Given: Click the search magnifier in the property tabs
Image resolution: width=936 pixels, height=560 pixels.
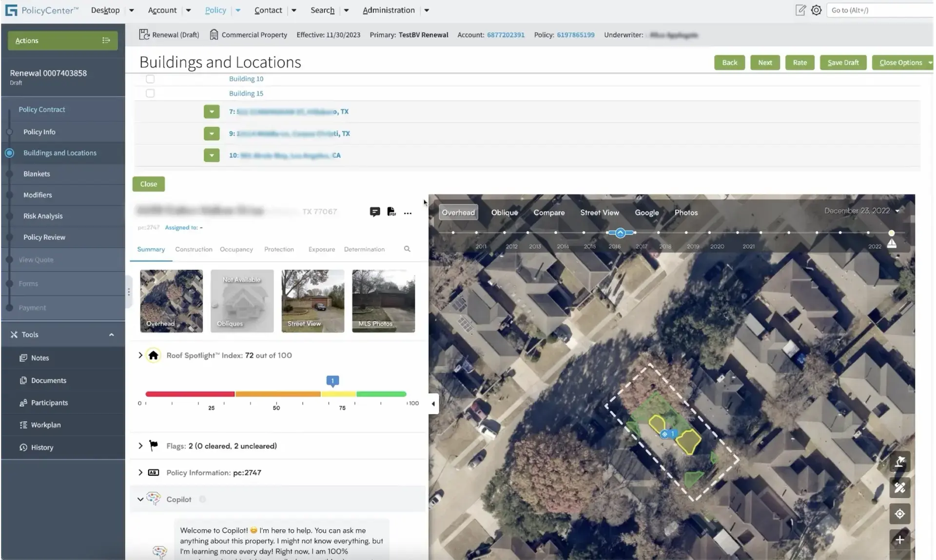Looking at the screenshot, I should [x=407, y=249].
